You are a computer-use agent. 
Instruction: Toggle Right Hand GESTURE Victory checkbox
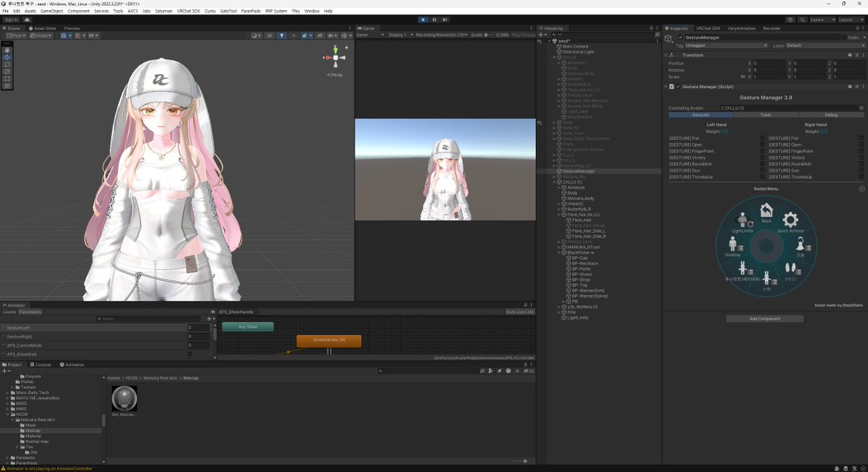coord(861,158)
